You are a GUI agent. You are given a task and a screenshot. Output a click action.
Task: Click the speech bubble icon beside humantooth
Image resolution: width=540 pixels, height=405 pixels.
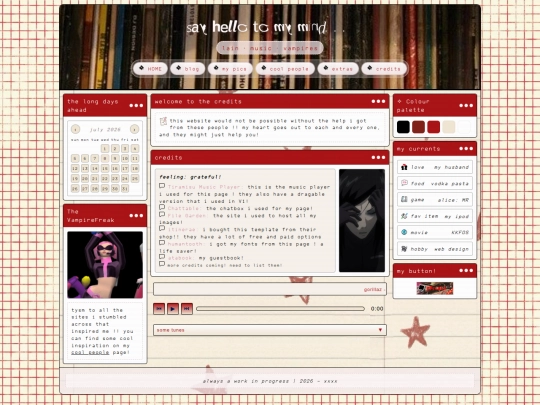(162, 243)
